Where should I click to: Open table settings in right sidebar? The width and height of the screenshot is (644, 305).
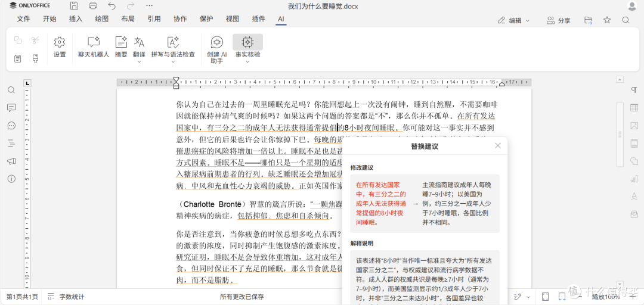pos(634,108)
